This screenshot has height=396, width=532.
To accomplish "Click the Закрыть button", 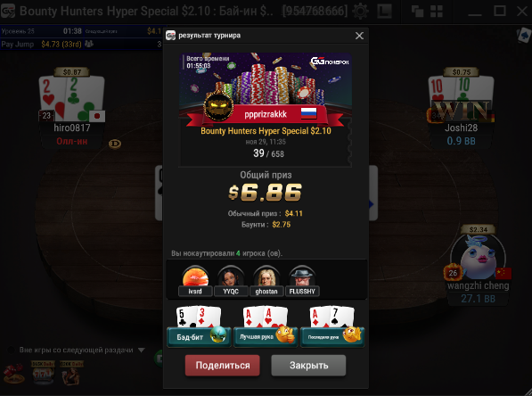I will coord(308,366).
